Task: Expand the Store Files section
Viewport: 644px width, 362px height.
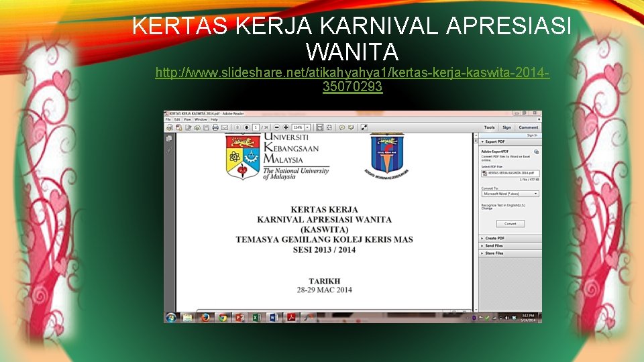Action: point(510,253)
